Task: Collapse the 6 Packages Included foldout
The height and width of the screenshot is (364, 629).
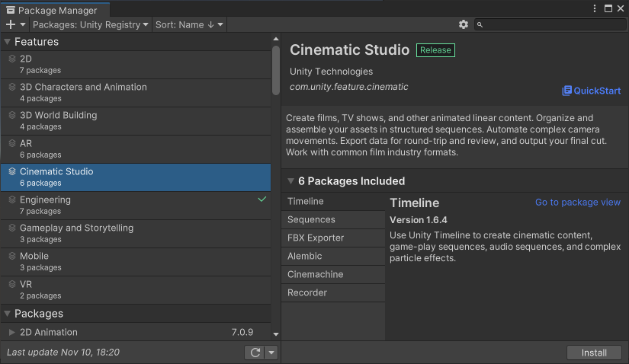Action: (290, 181)
